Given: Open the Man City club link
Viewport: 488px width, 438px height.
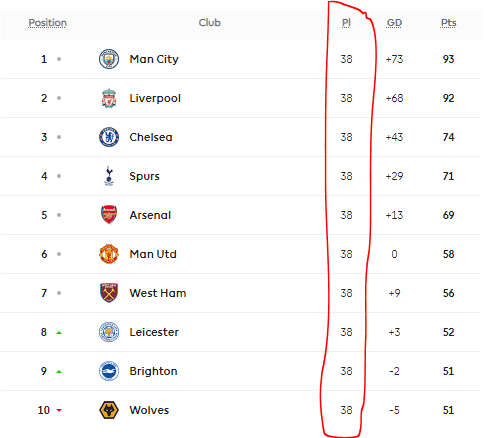Looking at the screenshot, I should (x=154, y=59).
